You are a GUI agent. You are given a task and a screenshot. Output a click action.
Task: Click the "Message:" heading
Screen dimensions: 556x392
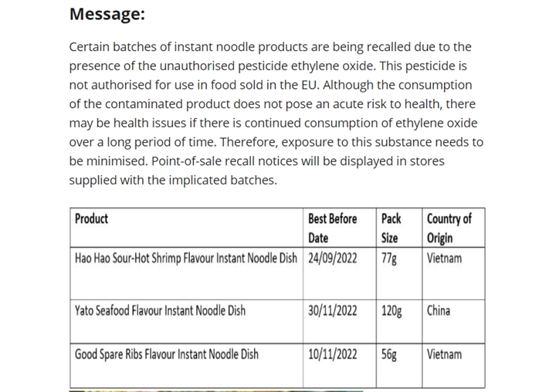click(x=107, y=14)
